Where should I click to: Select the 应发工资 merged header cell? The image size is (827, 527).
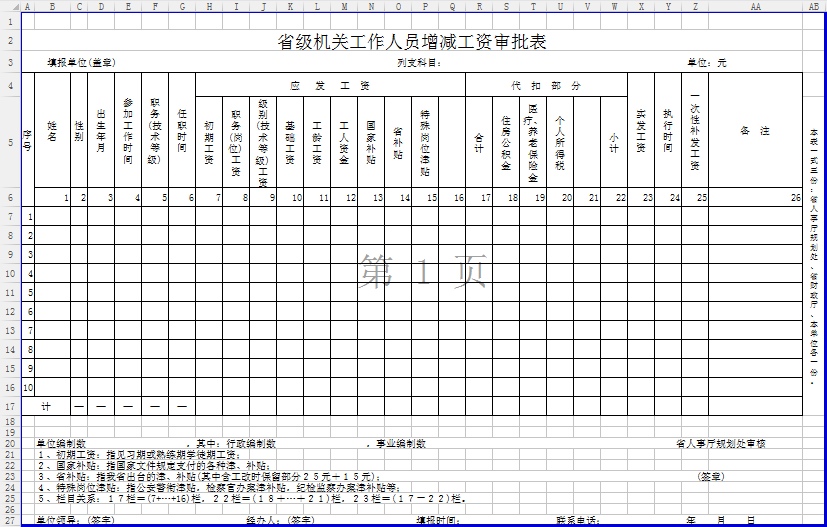[x=330, y=85]
